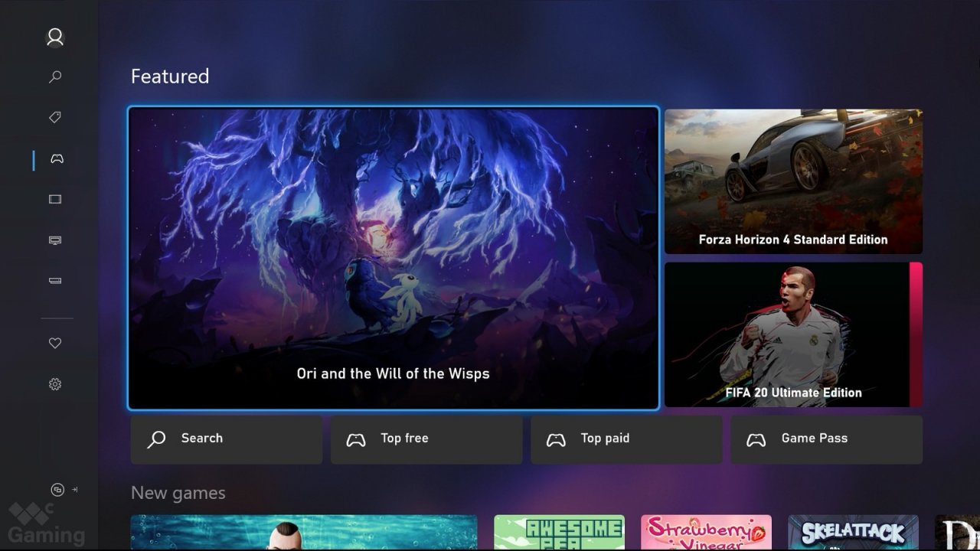The width and height of the screenshot is (980, 551).
Task: Open the Movies & TV screen icon
Action: [55, 200]
